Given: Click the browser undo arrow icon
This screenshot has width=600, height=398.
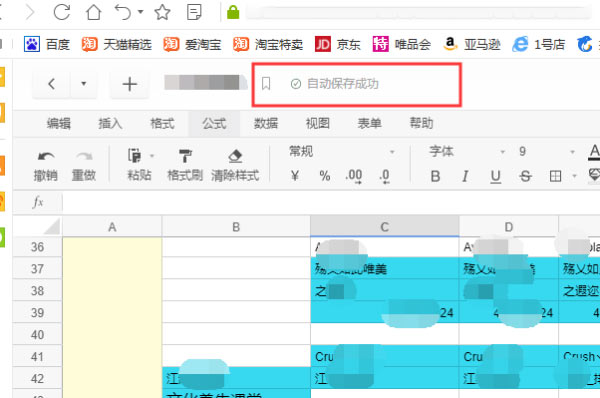Looking at the screenshot, I should click(122, 12).
